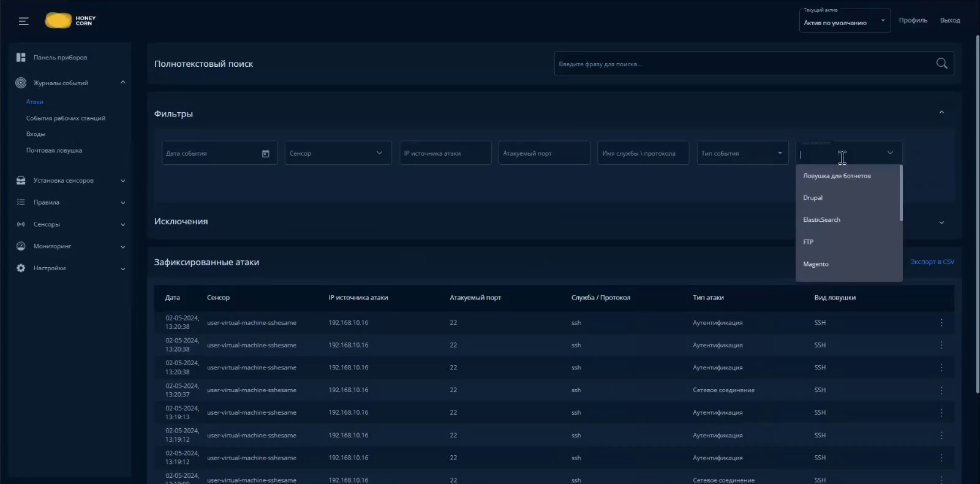Viewport: 980px width, 484px height.
Task: Click the Атакуемый порт column header
Action: [475, 298]
